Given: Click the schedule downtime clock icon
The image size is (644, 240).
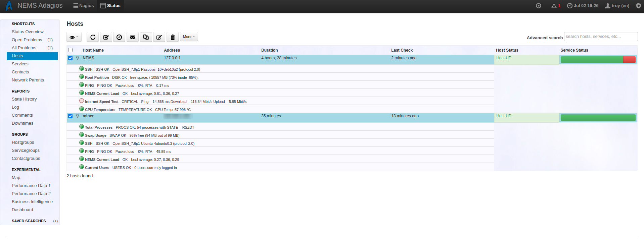Looking at the screenshot, I should point(119,37).
